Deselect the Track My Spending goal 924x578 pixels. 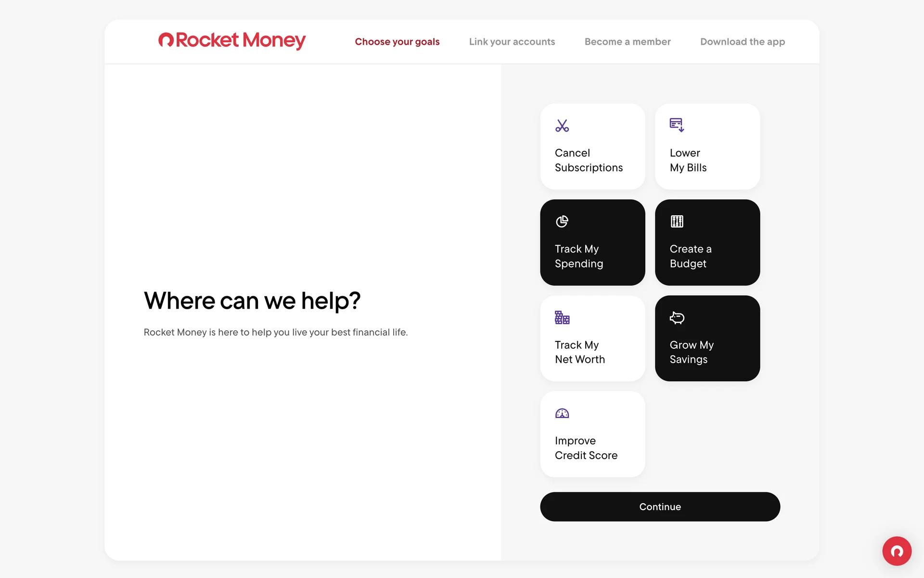tap(592, 242)
